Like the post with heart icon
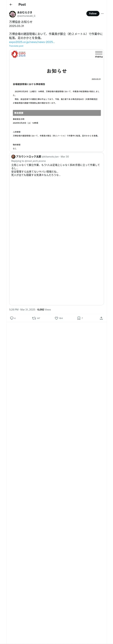113x644 pixels. (x=56, y=318)
